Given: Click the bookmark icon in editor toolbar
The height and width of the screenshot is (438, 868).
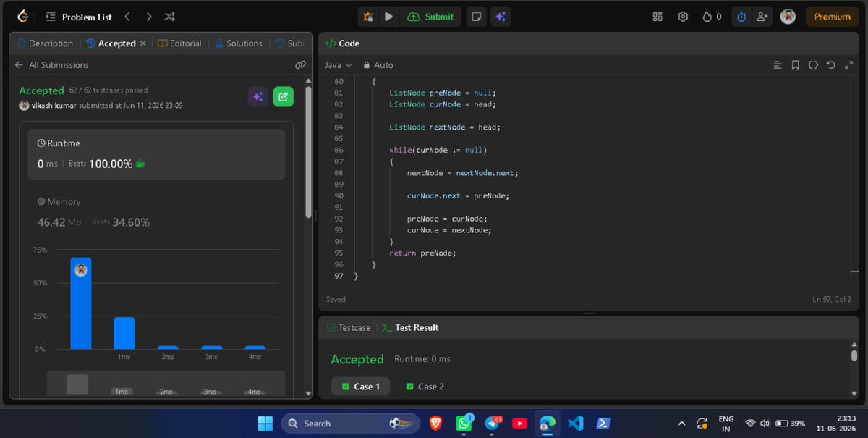Looking at the screenshot, I should 795,65.
